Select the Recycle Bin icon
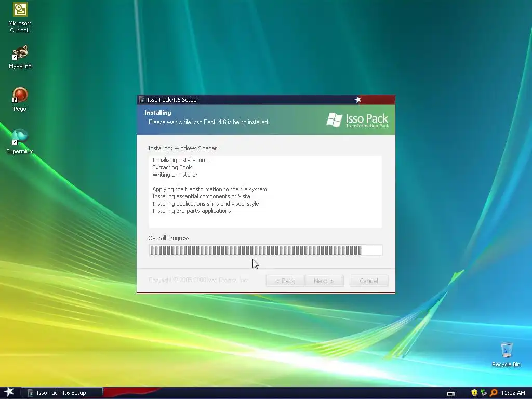532x399 pixels. 506,354
